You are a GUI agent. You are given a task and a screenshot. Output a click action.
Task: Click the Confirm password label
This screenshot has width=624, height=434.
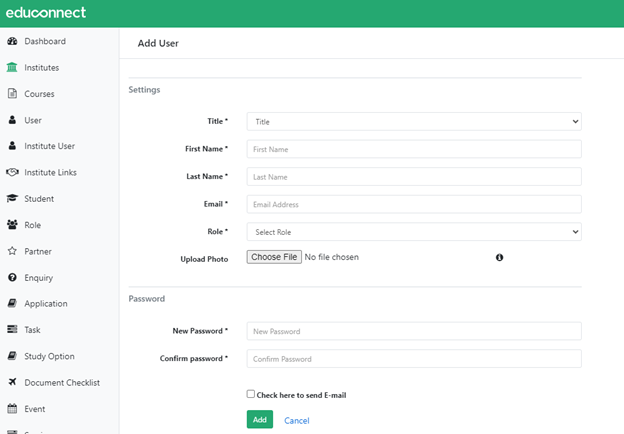[x=193, y=358]
